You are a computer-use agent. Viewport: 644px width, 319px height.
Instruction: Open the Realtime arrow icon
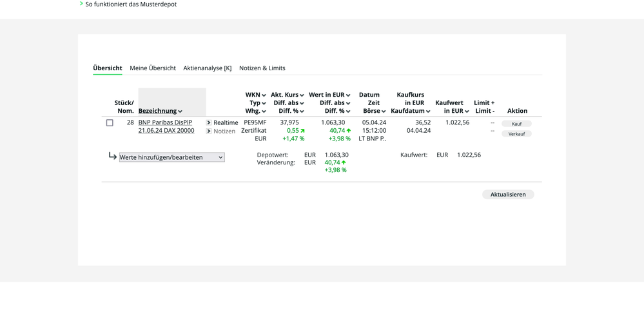[209, 122]
